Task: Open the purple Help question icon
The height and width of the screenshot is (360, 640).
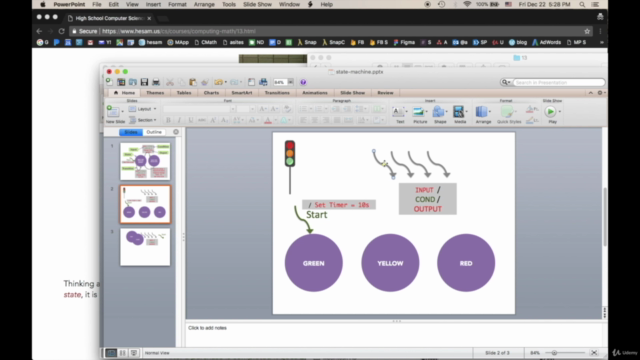Action: click(x=303, y=82)
